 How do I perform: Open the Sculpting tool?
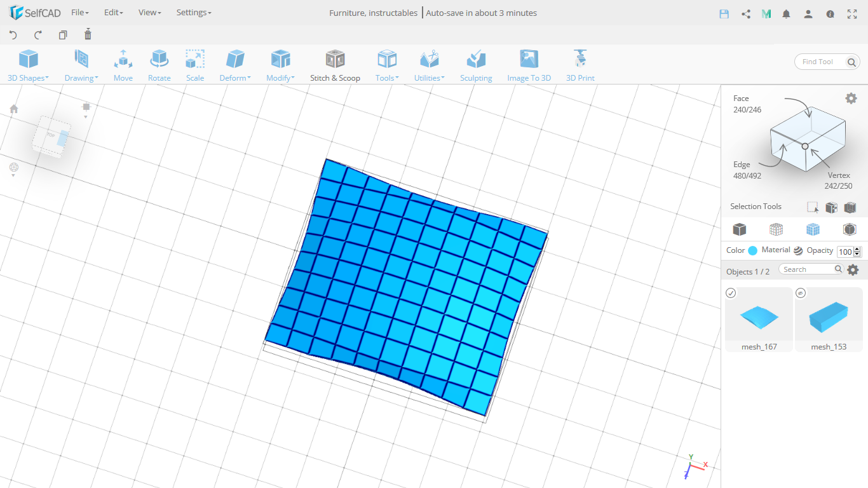[x=476, y=65]
